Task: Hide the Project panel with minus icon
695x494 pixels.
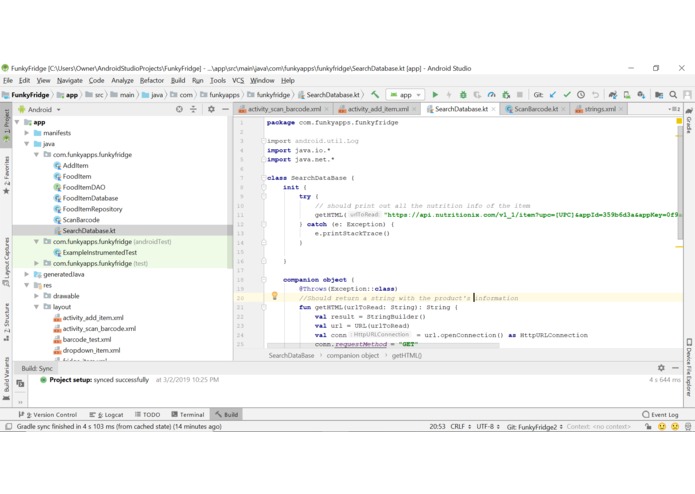Action: pyautogui.click(x=225, y=109)
